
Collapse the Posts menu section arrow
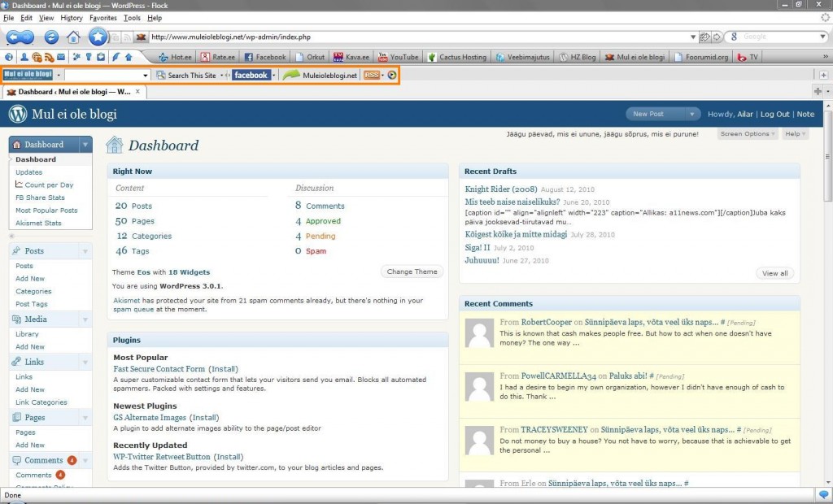85,252
